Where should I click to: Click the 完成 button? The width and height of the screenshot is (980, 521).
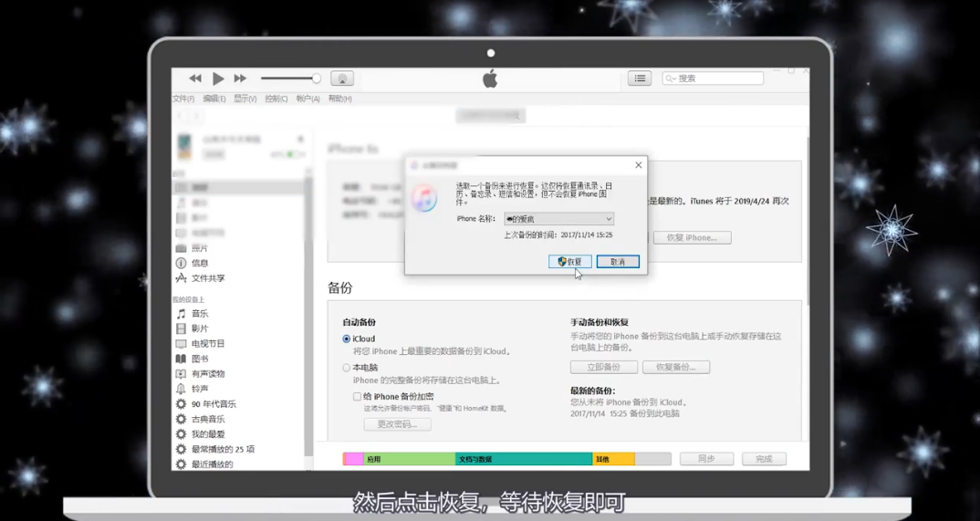764,459
